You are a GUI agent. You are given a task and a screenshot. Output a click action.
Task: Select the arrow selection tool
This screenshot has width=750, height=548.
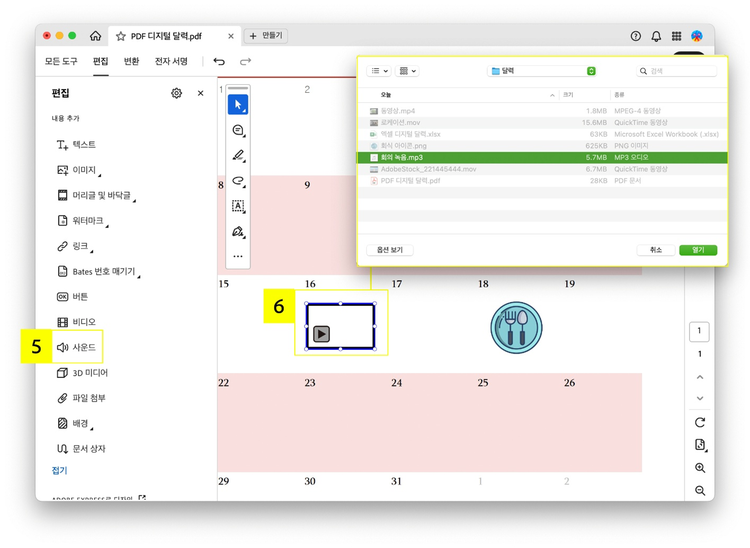[238, 105]
